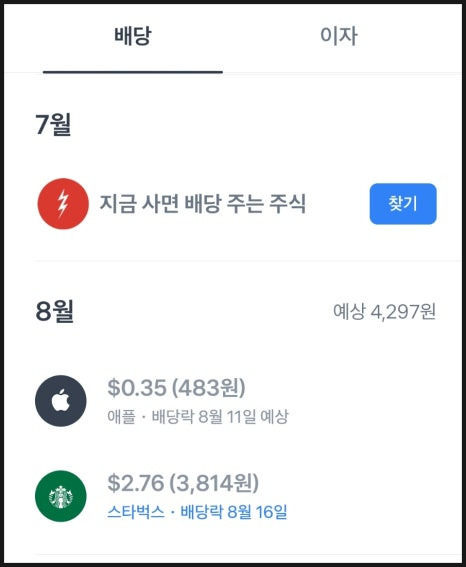This screenshot has width=466, height=567.
Task: Follow the 스타벅스 · 배당락 8월 16일 link
Action: (197, 512)
